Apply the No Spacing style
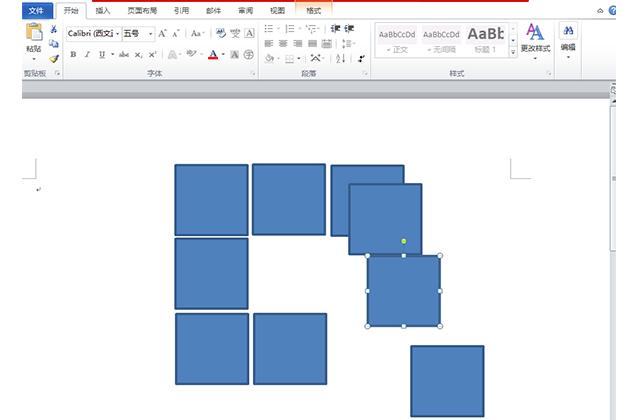The width and height of the screenshot is (640, 420). (x=441, y=41)
